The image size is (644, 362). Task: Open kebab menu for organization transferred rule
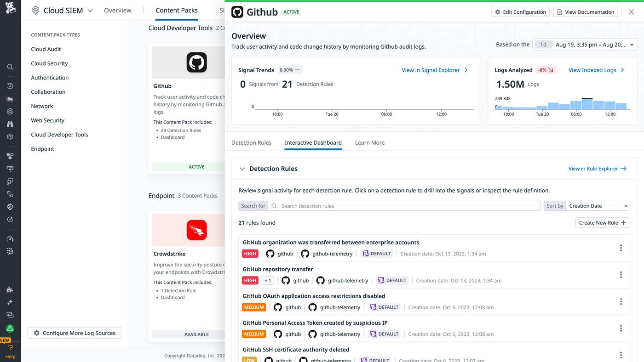tap(621, 248)
